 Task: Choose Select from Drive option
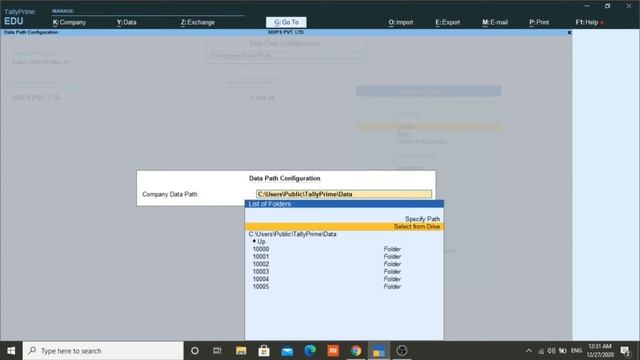click(344, 227)
